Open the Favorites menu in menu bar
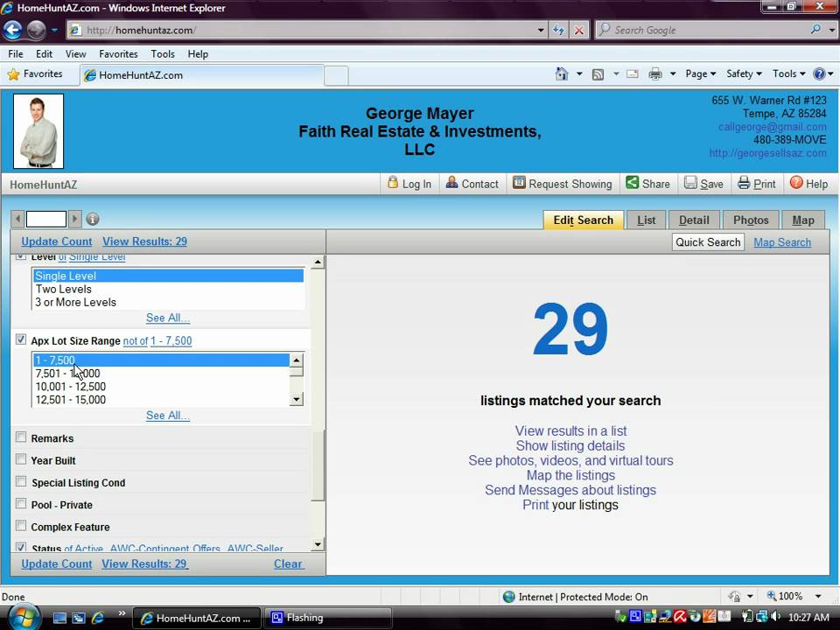Viewport: 840px width, 630px height. click(x=118, y=53)
